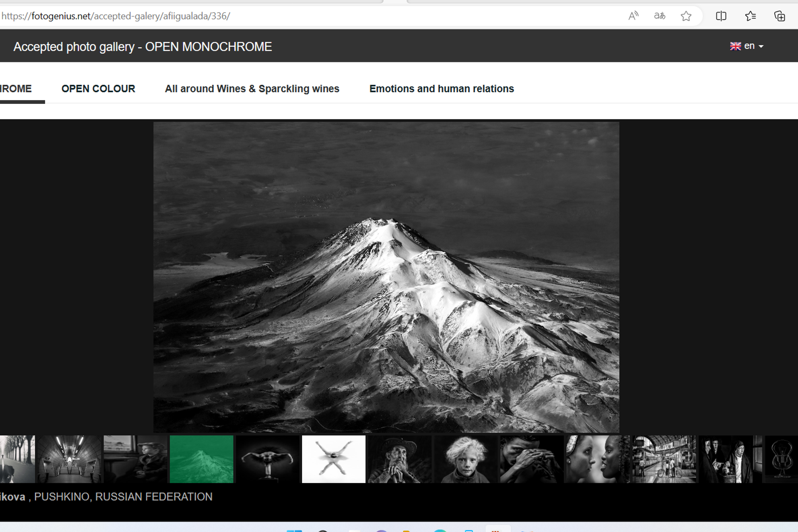Open the Collections icon
Viewport: 798px width, 532px height.
(779, 16)
